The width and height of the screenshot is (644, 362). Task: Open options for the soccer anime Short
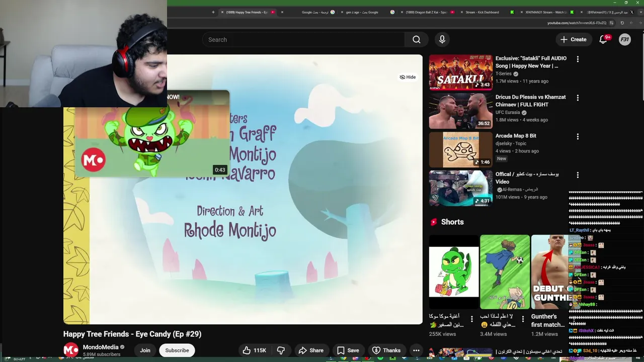[523, 319]
